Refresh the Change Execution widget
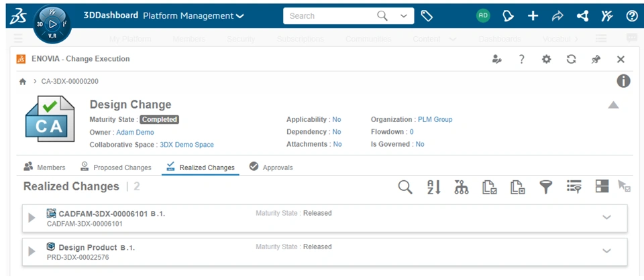Screen dimensions: 644x280 [x=571, y=59]
